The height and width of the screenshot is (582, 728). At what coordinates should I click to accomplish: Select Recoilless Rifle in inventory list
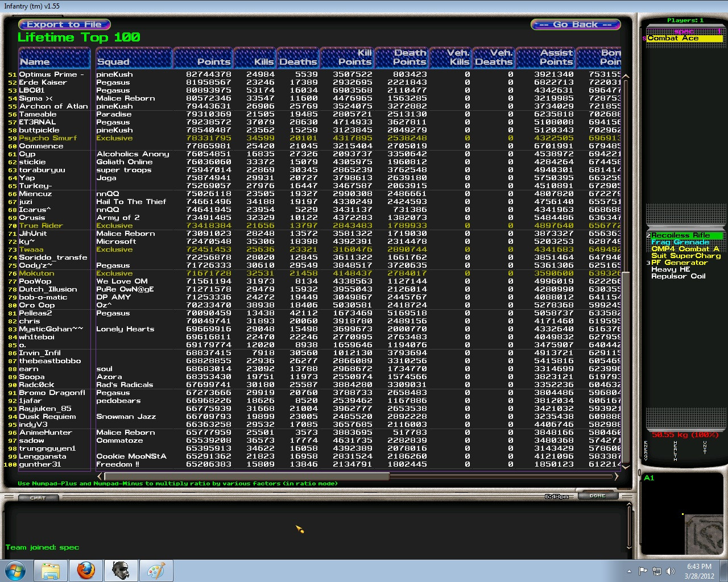[x=680, y=235]
